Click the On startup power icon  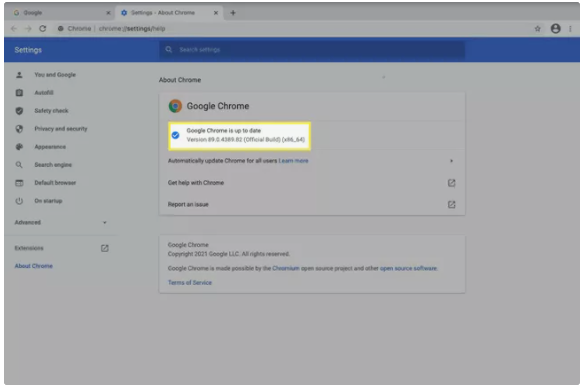tap(19, 201)
